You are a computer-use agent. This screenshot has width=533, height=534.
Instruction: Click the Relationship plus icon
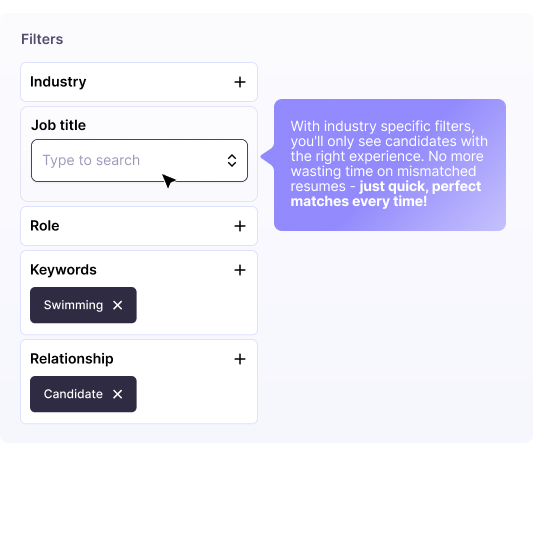click(x=240, y=359)
